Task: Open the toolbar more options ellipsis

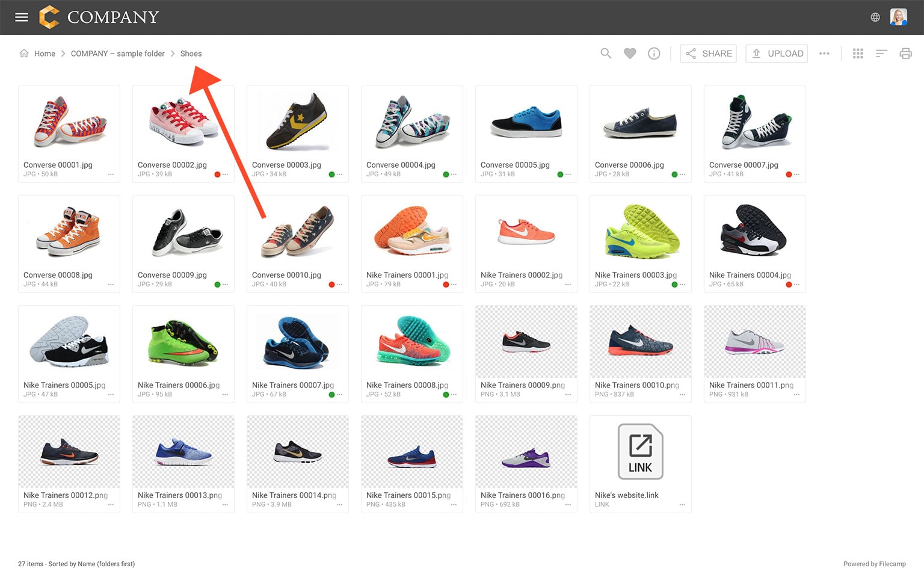Action: (x=824, y=54)
